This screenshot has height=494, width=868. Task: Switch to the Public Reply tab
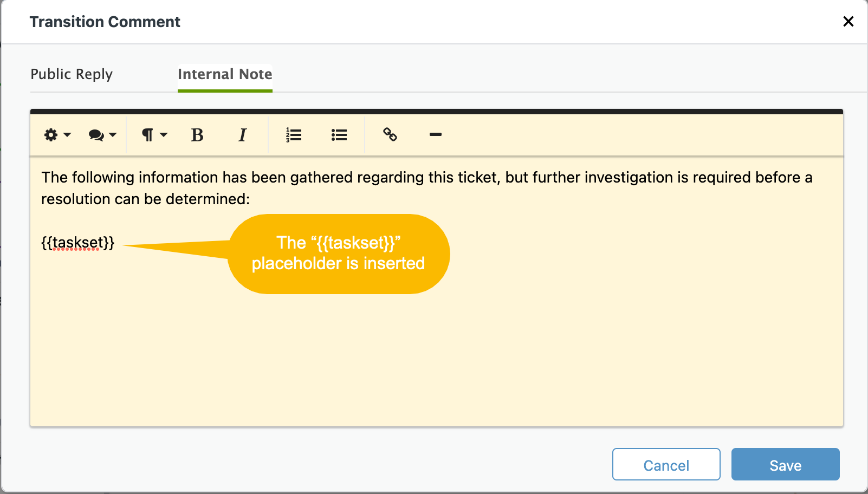(x=72, y=74)
